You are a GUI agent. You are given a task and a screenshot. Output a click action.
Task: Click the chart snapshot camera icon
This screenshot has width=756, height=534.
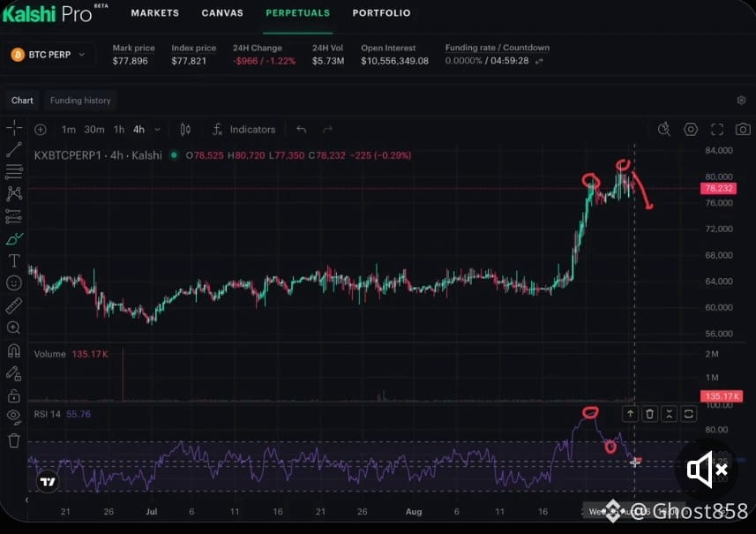click(743, 129)
